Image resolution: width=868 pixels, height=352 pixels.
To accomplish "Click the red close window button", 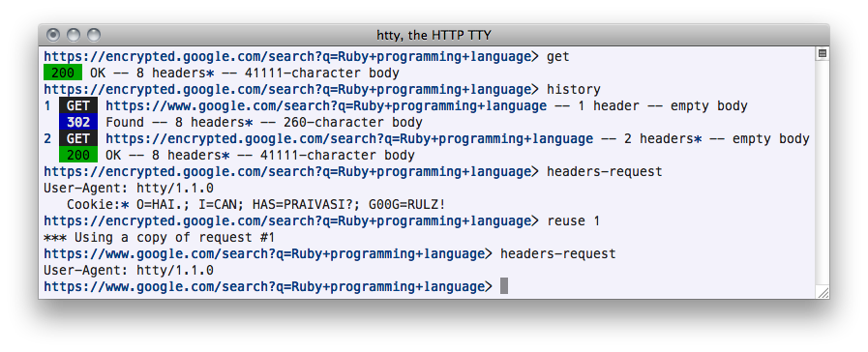I will pos(53,36).
